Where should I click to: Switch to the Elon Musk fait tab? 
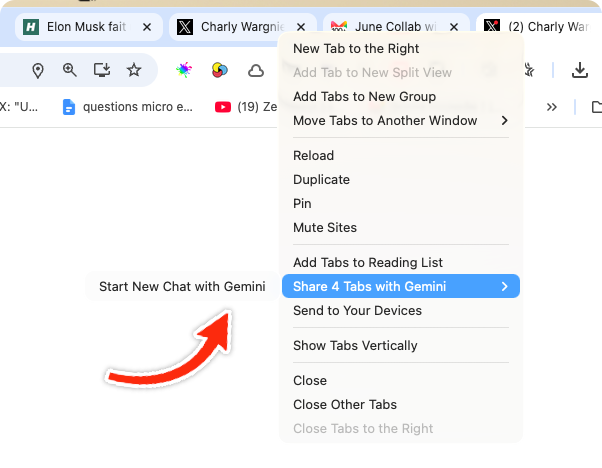89,27
